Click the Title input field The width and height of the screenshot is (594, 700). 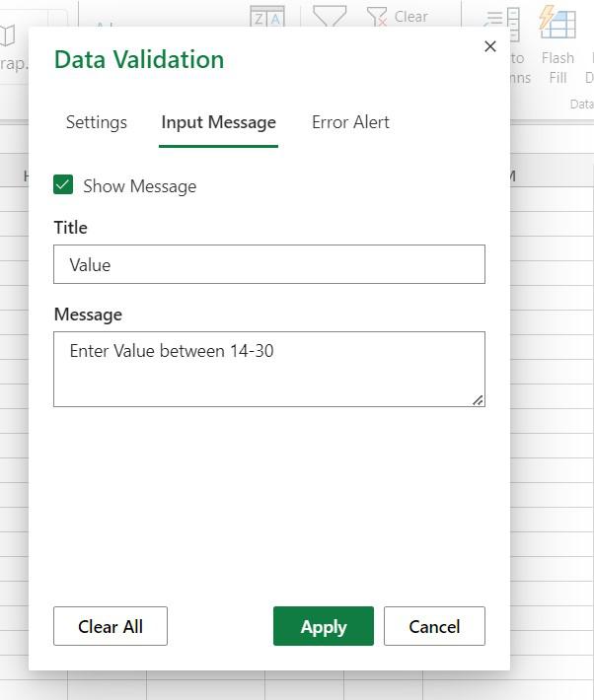269,264
